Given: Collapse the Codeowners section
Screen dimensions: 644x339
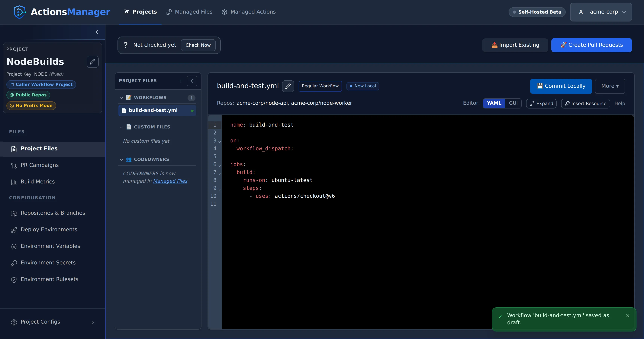Looking at the screenshot, I should click(121, 160).
